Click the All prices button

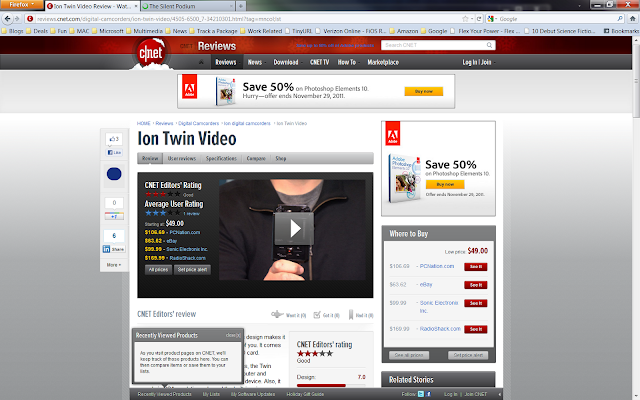coord(158,270)
